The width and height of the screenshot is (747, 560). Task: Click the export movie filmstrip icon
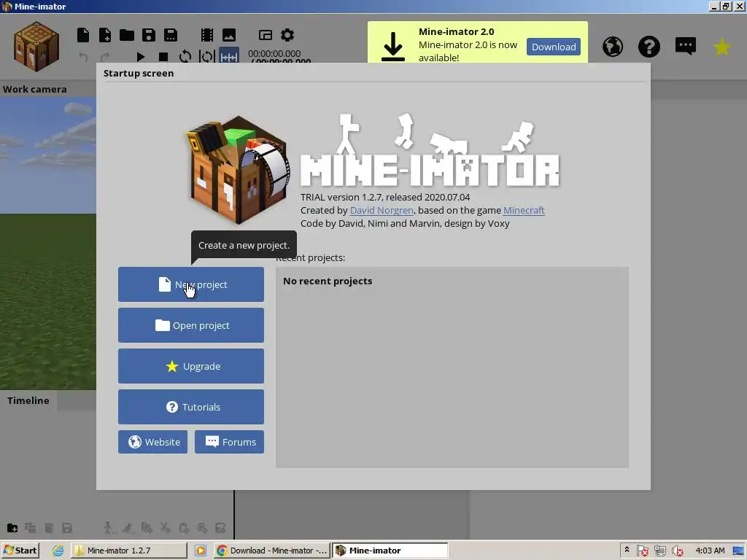[206, 35]
